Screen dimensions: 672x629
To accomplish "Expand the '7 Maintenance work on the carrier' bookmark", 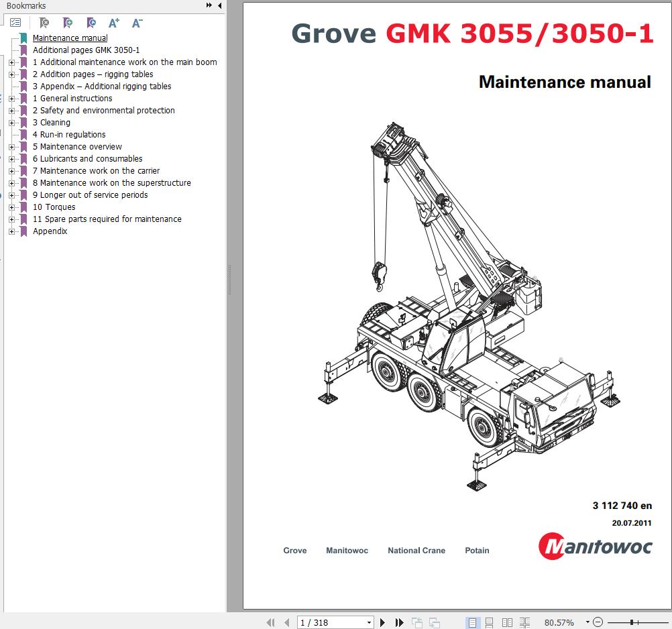I will coord(11,171).
